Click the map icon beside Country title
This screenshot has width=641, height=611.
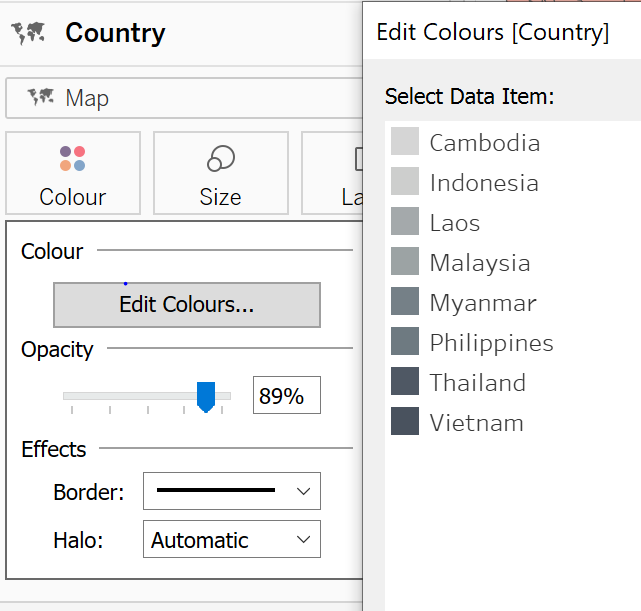click(x=29, y=34)
